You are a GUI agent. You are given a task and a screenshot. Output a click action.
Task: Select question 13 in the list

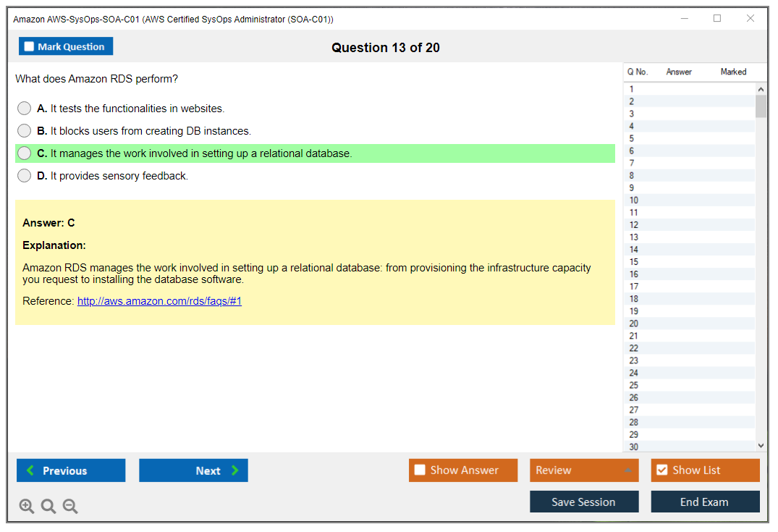[x=634, y=237]
